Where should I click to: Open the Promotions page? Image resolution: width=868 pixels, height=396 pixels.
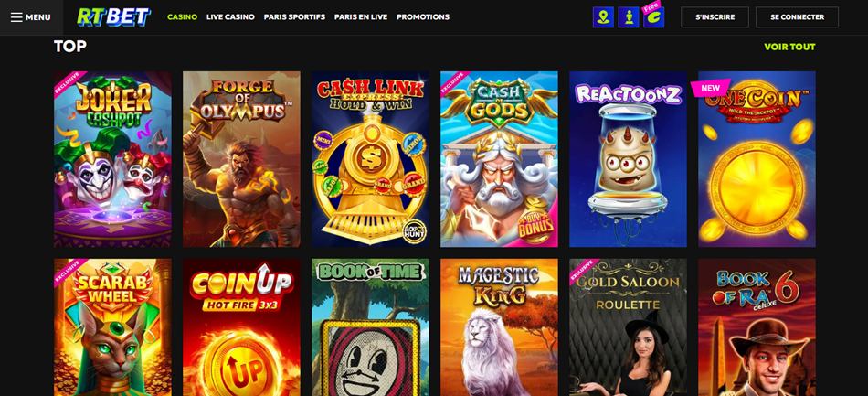tap(423, 17)
